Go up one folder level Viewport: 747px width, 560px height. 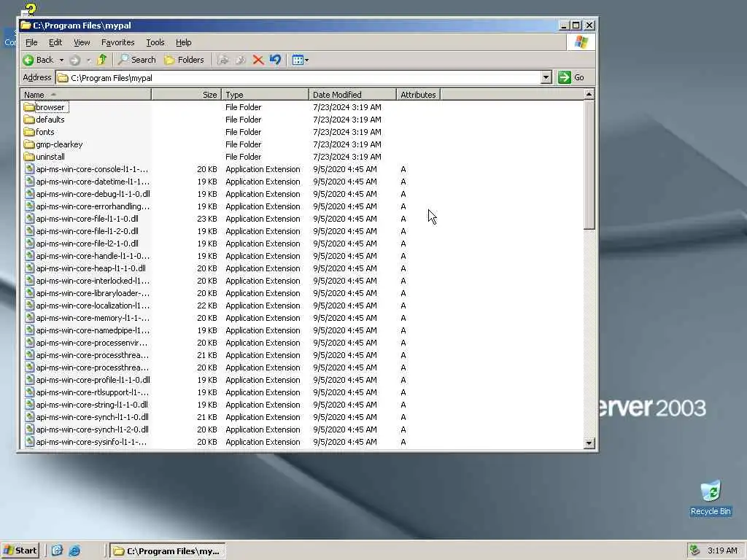point(102,60)
